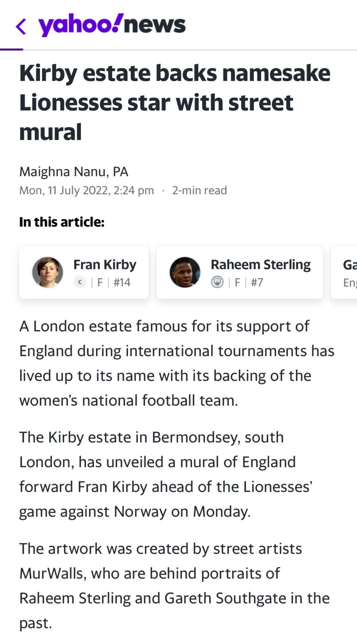Image resolution: width=357 pixels, height=644 pixels.
Task: Click Raheem Sterling's profile photo
Action: click(185, 272)
